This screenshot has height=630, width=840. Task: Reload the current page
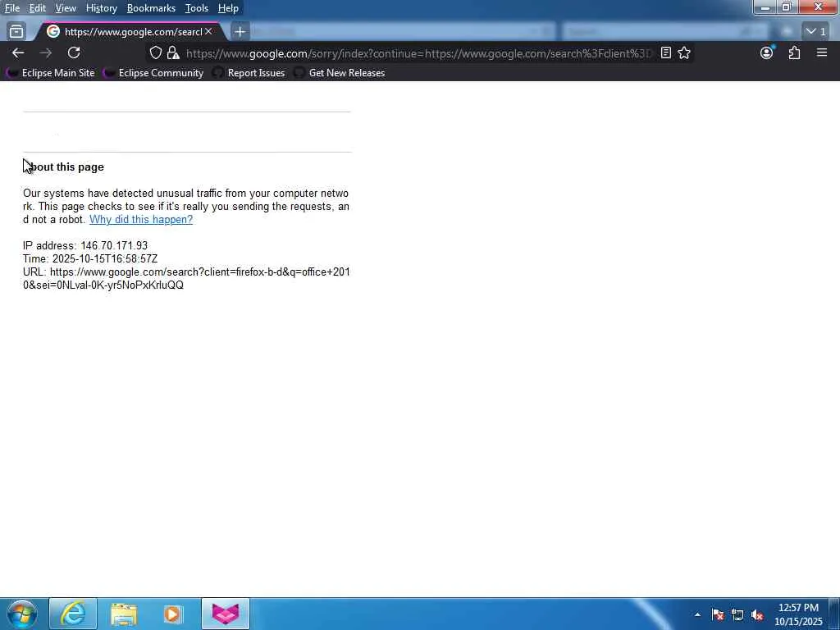tap(74, 52)
